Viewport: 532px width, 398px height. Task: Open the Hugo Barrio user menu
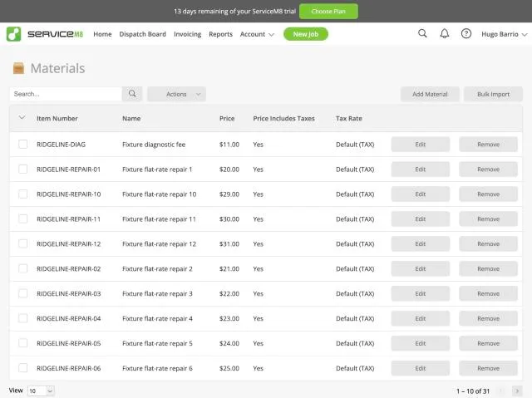505,34
